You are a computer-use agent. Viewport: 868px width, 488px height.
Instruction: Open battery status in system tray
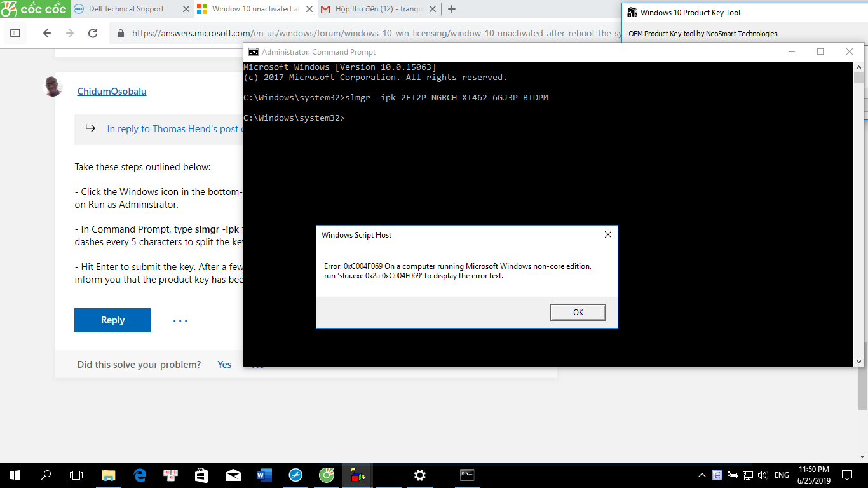click(x=733, y=475)
